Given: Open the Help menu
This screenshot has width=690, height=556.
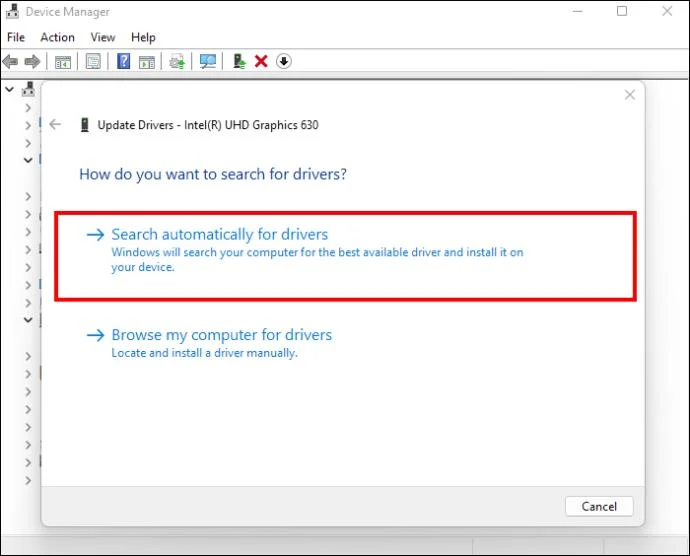Looking at the screenshot, I should click(143, 37).
